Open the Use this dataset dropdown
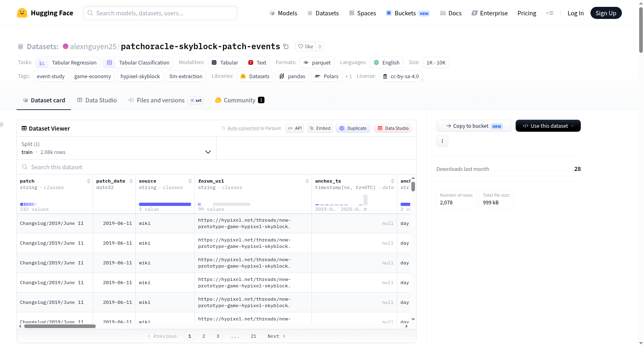644x347 pixels. point(548,126)
